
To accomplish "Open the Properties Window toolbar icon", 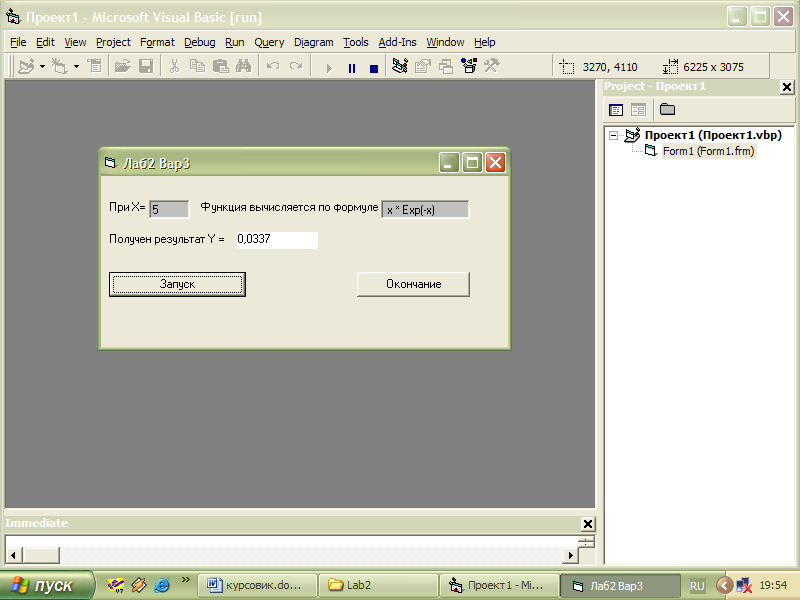I will (423, 66).
